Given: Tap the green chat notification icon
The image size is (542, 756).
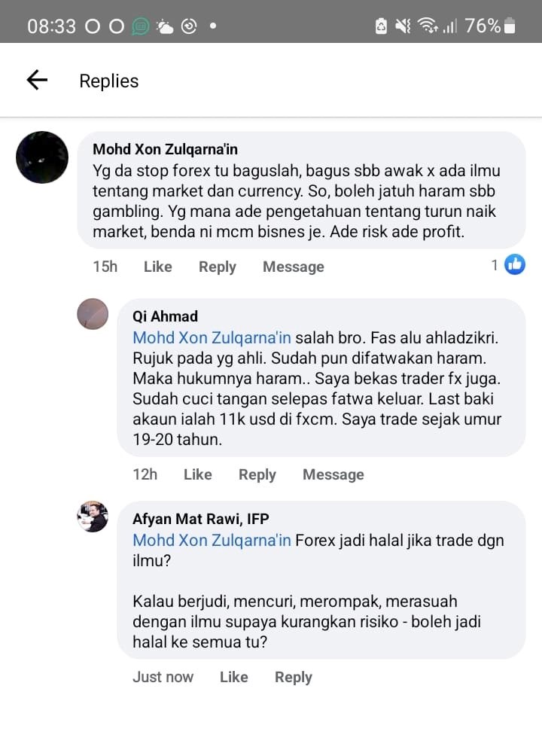Looking at the screenshot, I should pos(140,26).
